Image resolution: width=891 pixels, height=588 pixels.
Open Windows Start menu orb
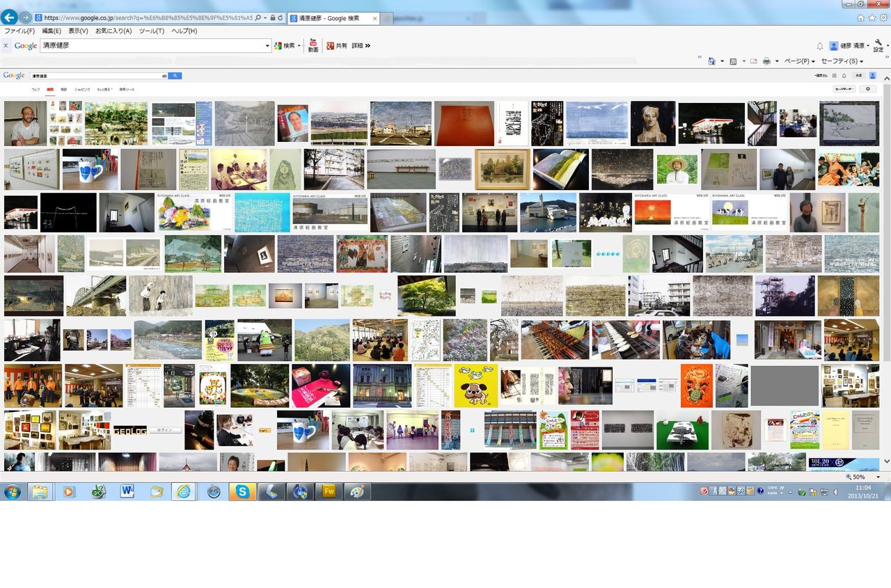pos(13,491)
